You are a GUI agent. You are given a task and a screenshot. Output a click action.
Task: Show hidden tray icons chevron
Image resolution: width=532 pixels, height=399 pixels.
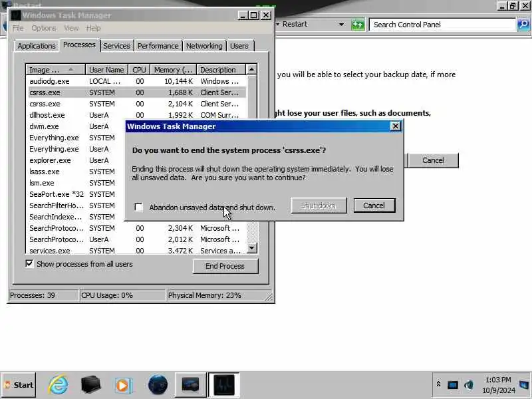[x=438, y=384]
